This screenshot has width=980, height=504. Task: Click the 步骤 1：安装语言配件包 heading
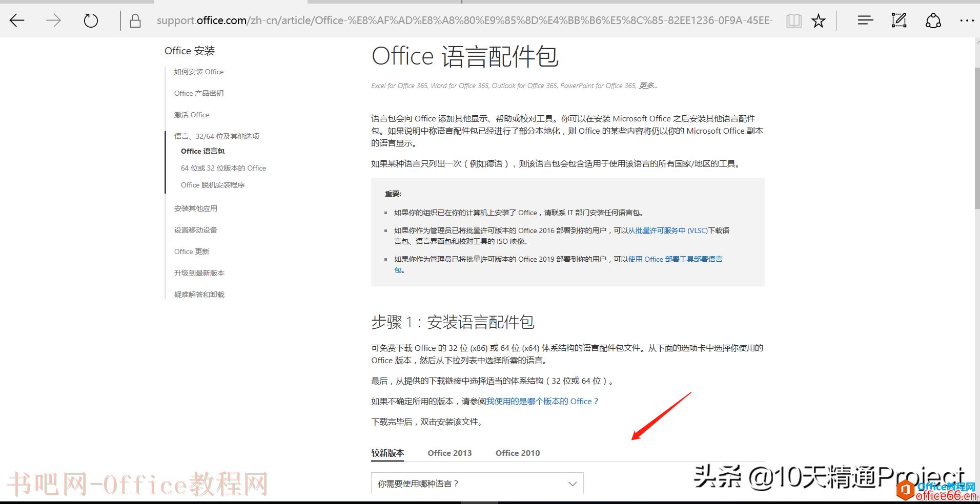[453, 322]
